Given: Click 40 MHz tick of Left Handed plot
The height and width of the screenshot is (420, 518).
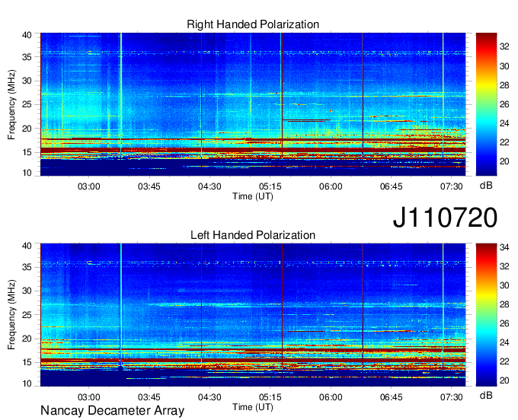Looking at the screenshot, I should (x=27, y=246).
